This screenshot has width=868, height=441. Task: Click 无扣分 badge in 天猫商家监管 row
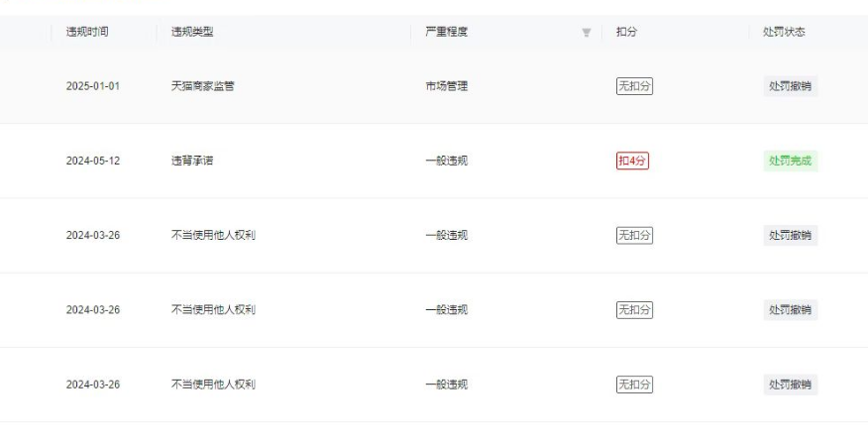pos(634,86)
